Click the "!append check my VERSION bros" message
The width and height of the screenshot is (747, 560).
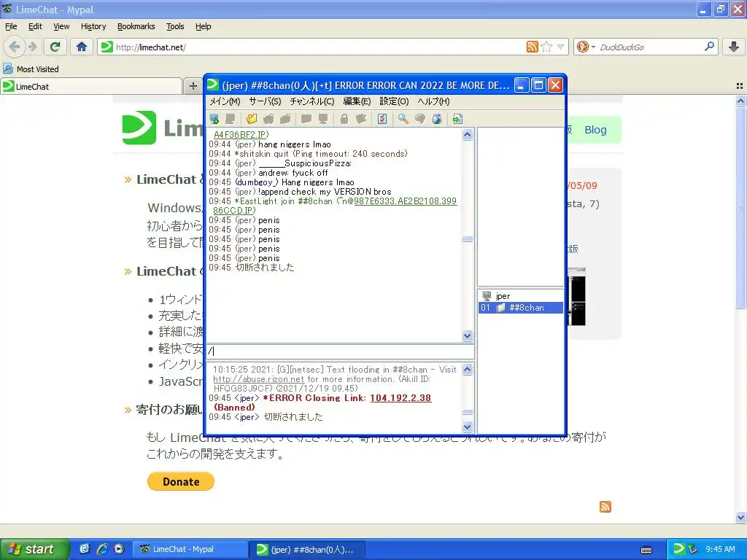pos(325,192)
